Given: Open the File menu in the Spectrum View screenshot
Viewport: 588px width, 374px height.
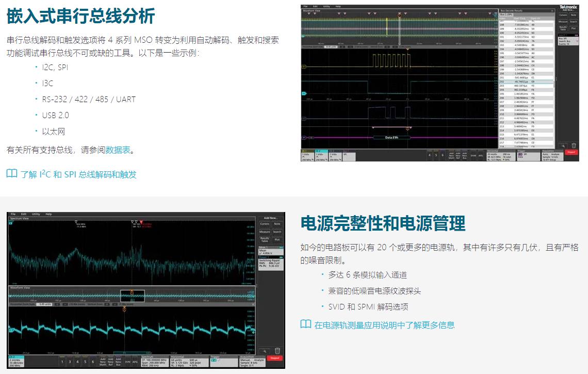Looking at the screenshot, I should (x=13, y=214).
